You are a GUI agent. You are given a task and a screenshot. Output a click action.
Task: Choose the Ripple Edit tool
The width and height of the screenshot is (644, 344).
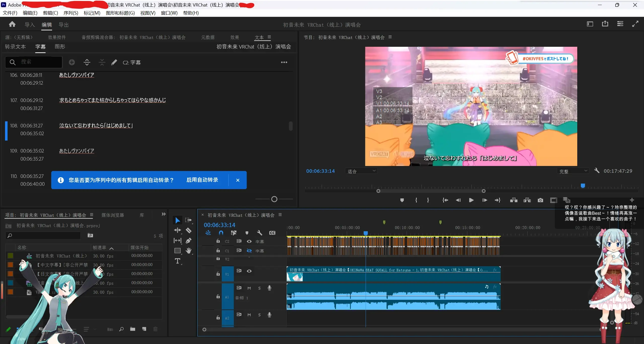click(177, 230)
